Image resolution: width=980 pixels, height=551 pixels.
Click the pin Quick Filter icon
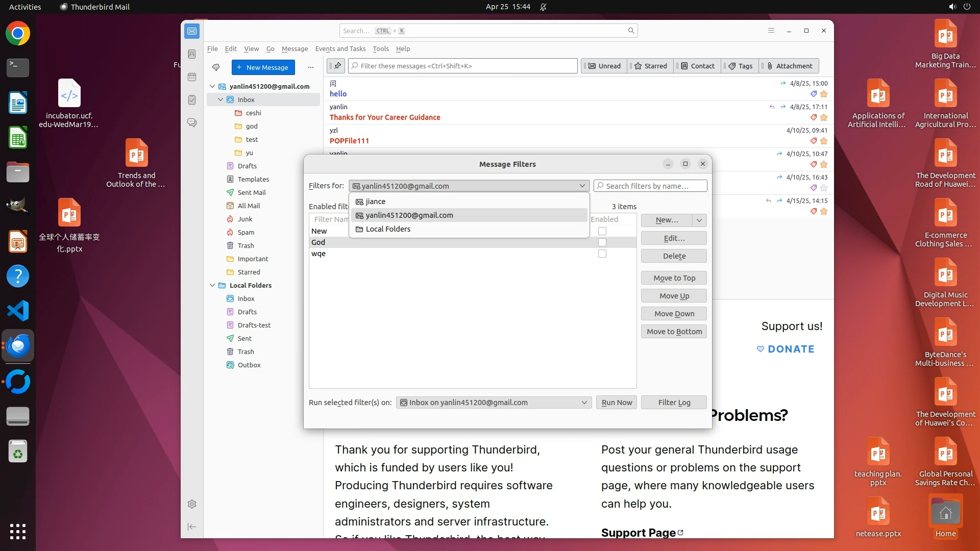pyautogui.click(x=337, y=66)
